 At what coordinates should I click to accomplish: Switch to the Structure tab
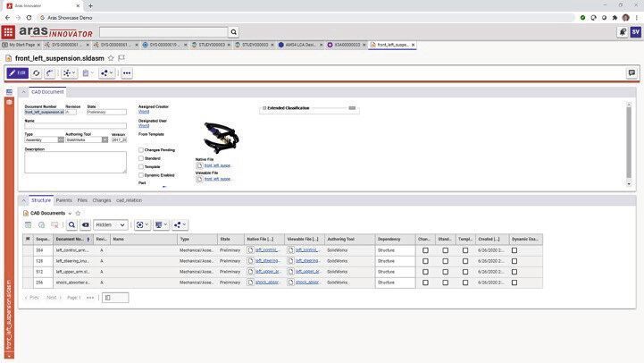(x=41, y=200)
